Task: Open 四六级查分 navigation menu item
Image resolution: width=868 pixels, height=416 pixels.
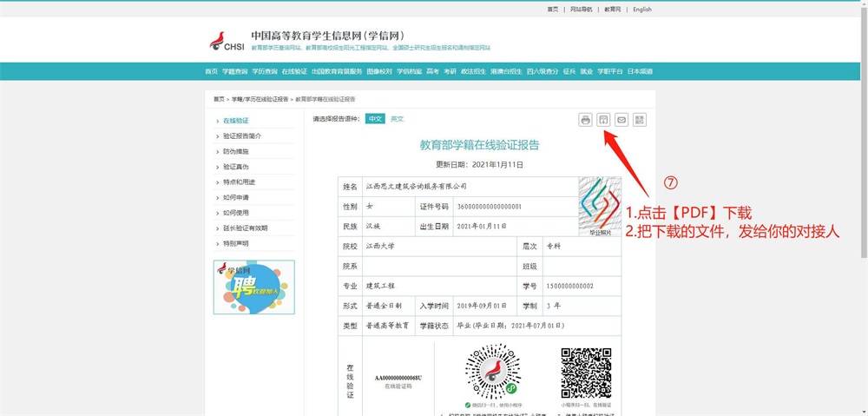Action: [x=542, y=71]
